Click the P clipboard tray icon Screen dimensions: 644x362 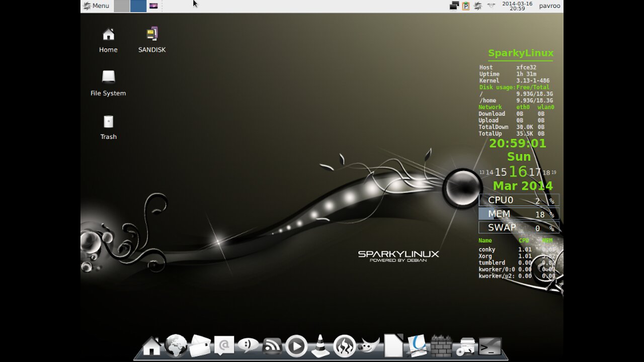[x=466, y=6]
